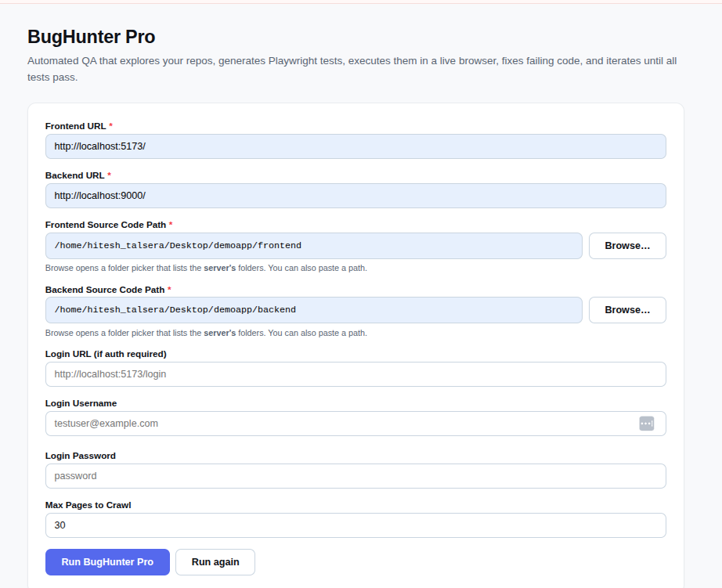Browse for the backend source folder
The height and width of the screenshot is (588, 722).
coord(627,310)
